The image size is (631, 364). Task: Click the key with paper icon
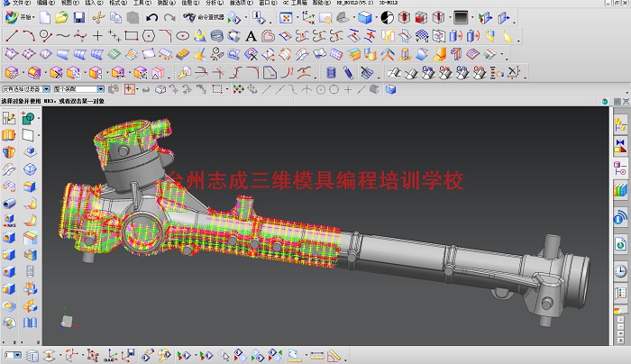pos(184,73)
